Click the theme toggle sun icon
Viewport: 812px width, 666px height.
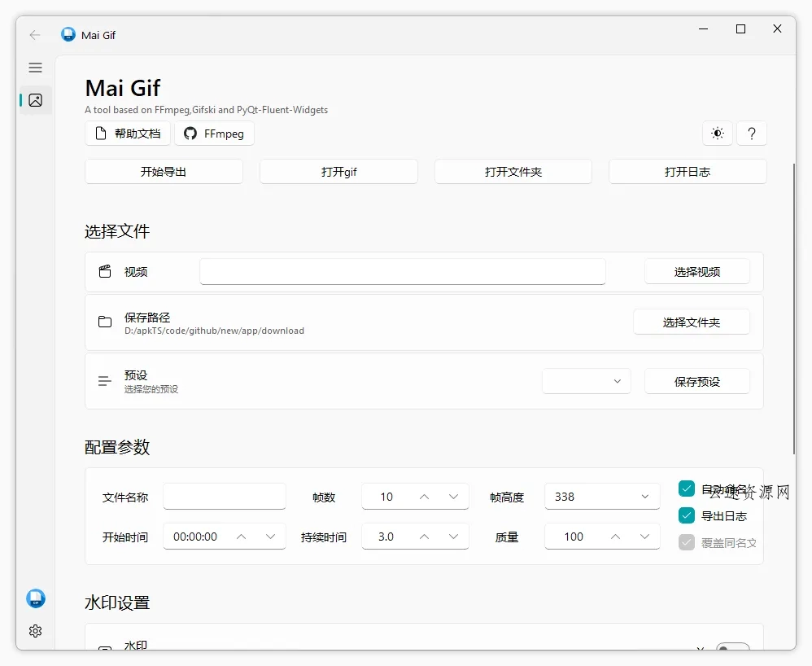[717, 133]
